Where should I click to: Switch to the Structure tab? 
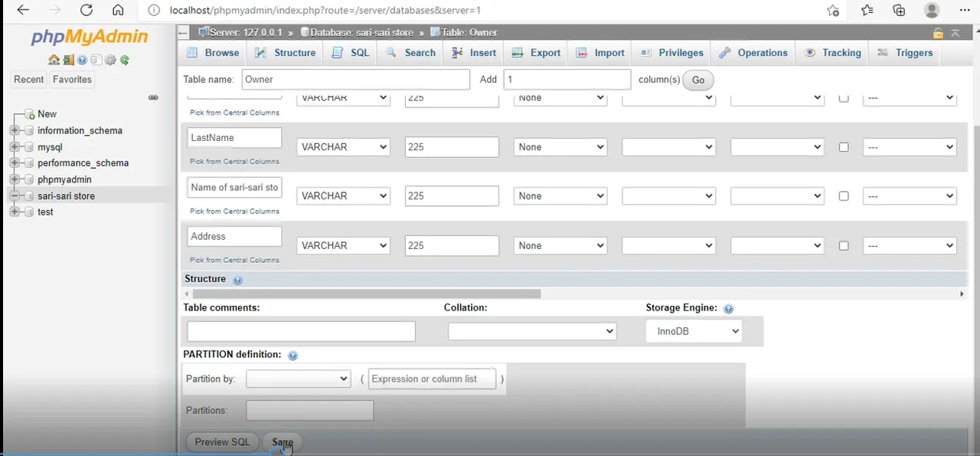(285, 53)
